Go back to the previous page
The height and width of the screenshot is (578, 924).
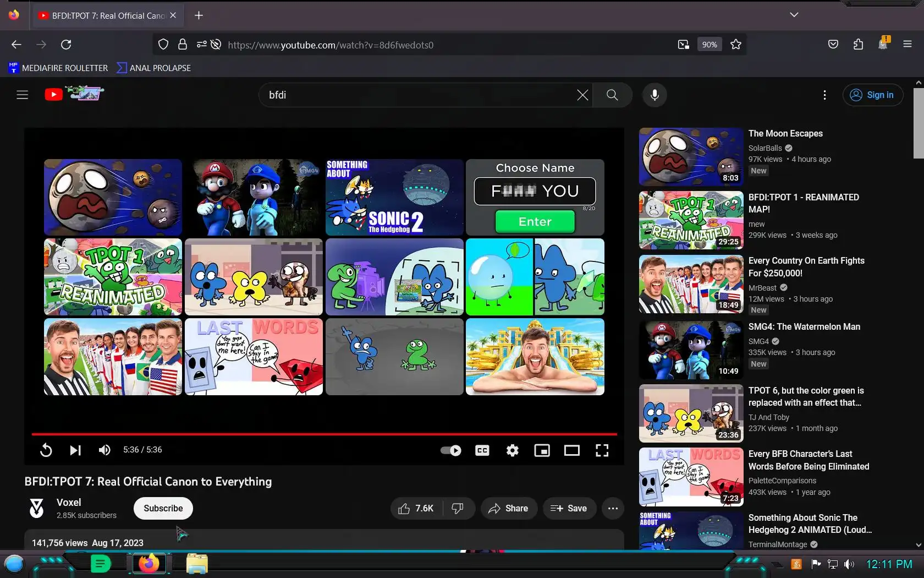click(x=16, y=45)
